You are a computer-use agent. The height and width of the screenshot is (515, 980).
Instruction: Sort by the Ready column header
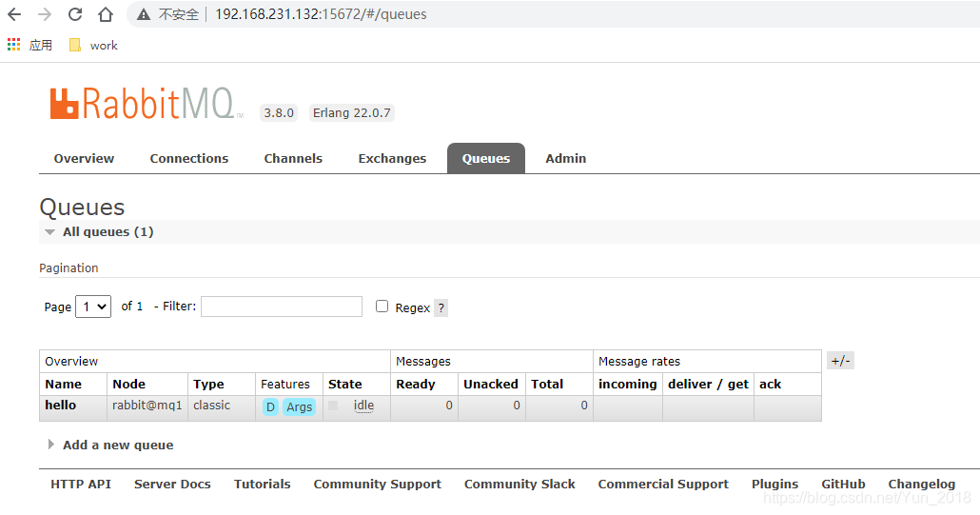coord(416,385)
